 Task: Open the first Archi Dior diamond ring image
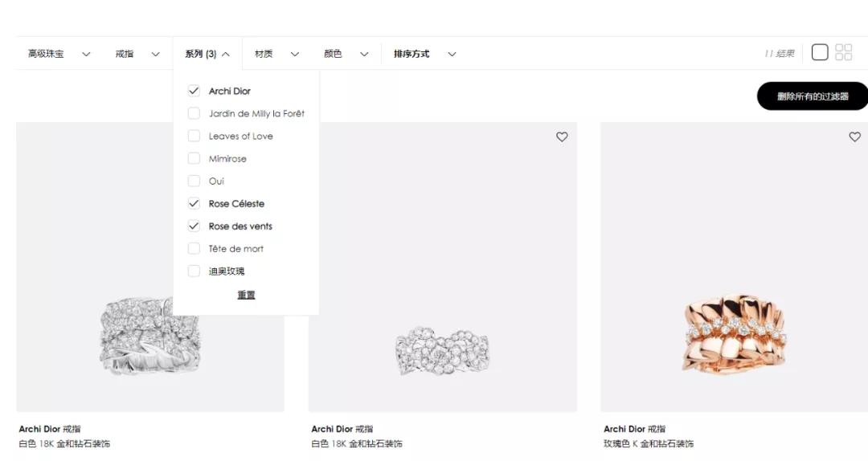[150, 267]
